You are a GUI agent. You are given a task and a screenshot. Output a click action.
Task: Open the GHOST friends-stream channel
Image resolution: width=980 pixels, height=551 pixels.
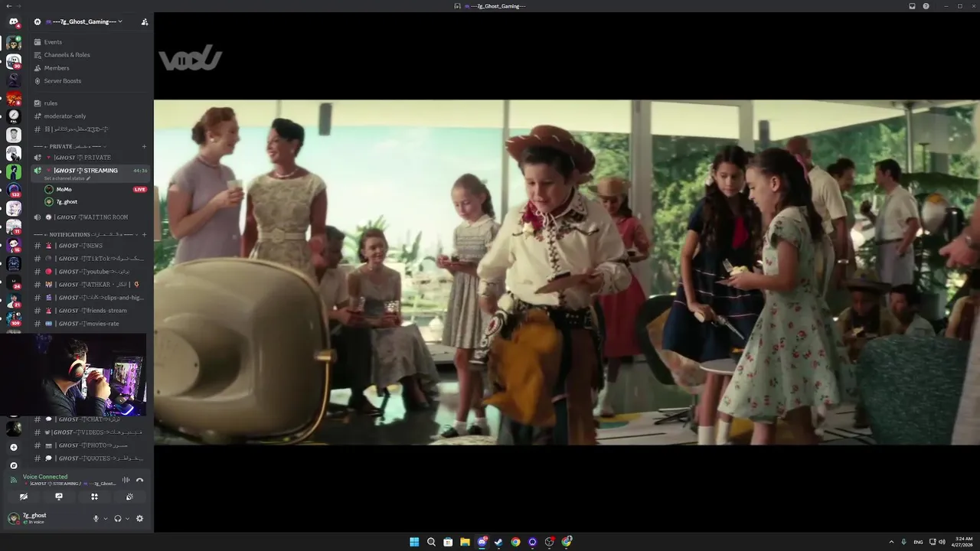[92, 311]
